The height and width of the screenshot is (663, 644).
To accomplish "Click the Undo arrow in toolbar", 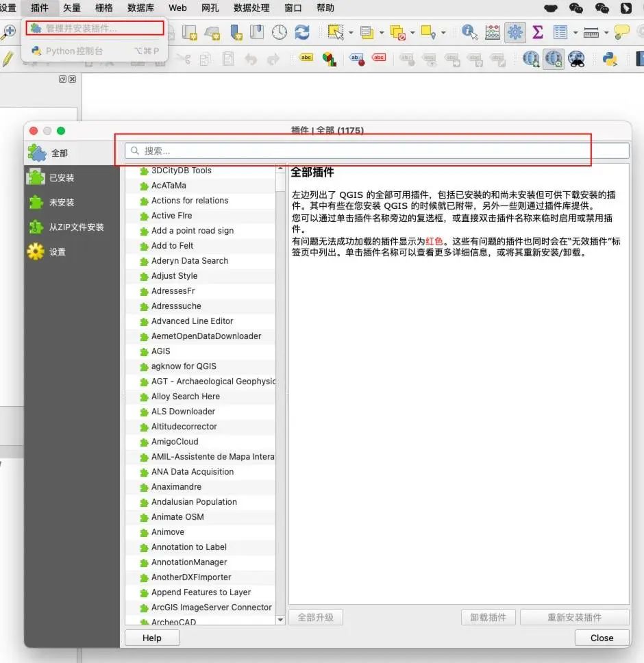I will [251, 59].
